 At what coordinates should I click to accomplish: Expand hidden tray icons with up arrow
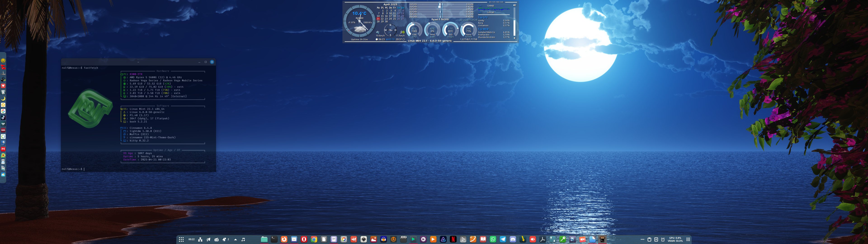point(236,239)
